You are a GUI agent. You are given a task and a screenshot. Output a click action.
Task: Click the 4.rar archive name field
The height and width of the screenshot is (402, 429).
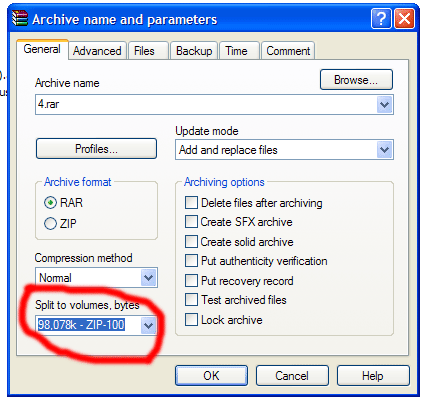tap(206, 105)
